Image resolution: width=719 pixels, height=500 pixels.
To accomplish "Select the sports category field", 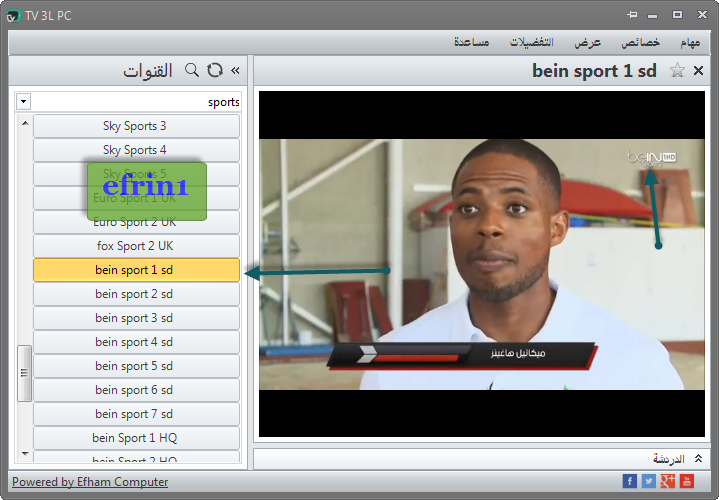I will pyautogui.click(x=128, y=102).
